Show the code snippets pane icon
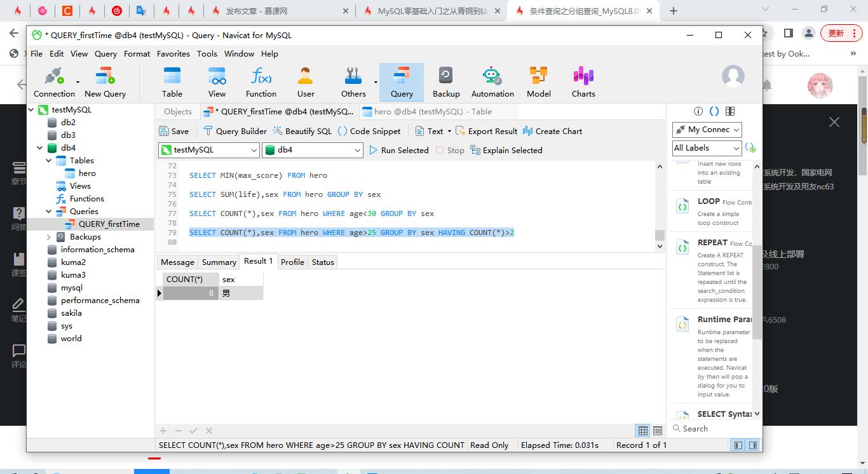This screenshot has width=868, height=474. coord(714,111)
